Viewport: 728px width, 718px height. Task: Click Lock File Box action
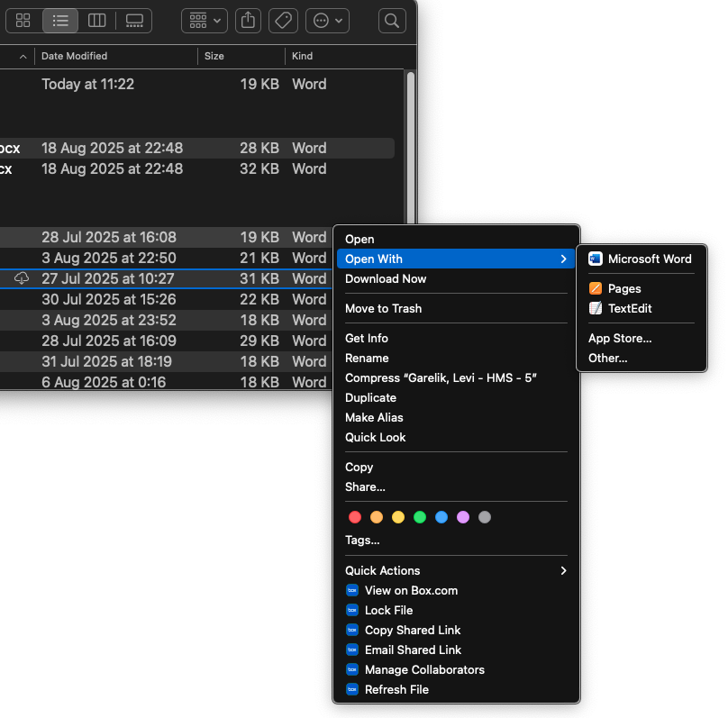pyautogui.click(x=388, y=610)
